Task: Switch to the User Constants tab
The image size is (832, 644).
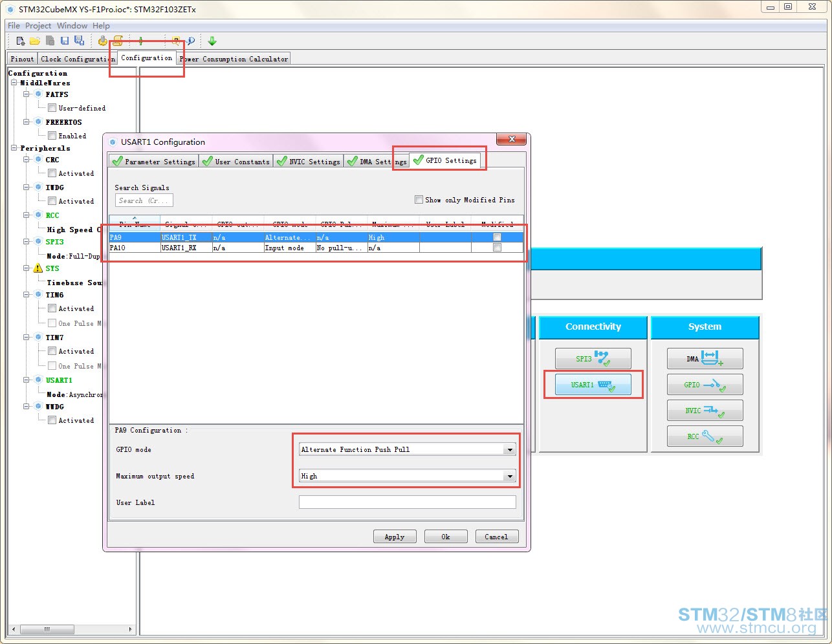Action: point(236,162)
